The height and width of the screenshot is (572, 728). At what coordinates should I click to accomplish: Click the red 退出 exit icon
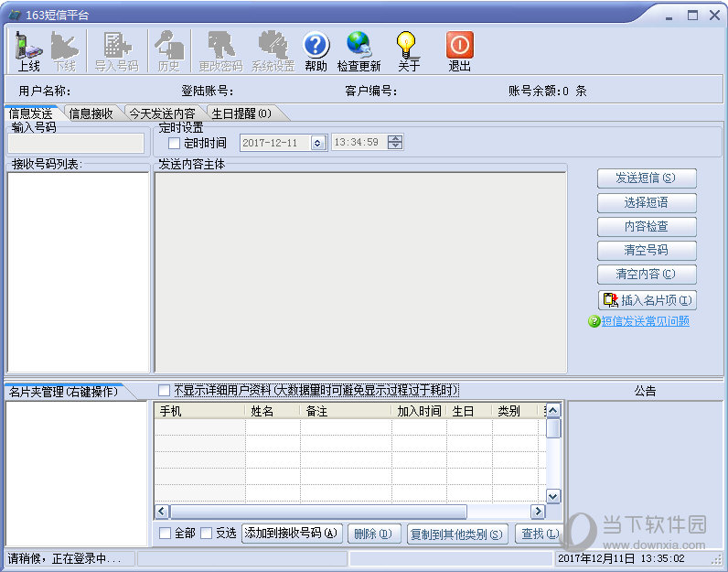coord(460,51)
